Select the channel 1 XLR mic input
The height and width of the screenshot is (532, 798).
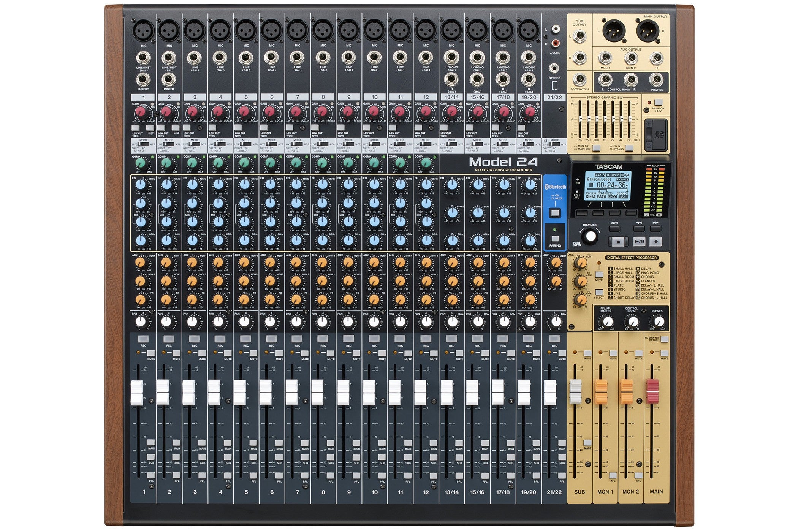(x=143, y=30)
